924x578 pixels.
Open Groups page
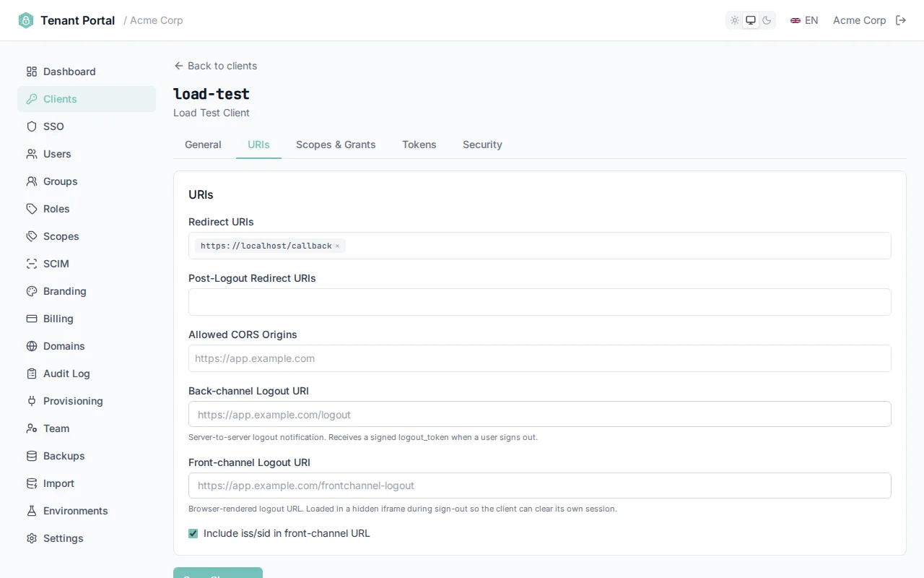[87, 181]
